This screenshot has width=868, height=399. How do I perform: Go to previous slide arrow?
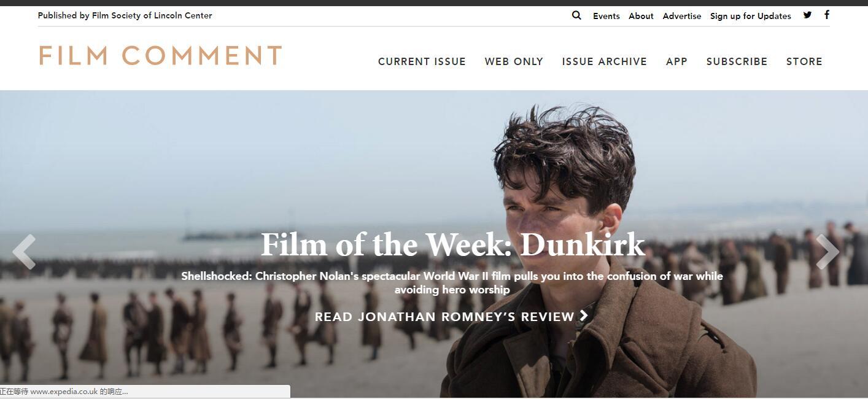[25, 251]
